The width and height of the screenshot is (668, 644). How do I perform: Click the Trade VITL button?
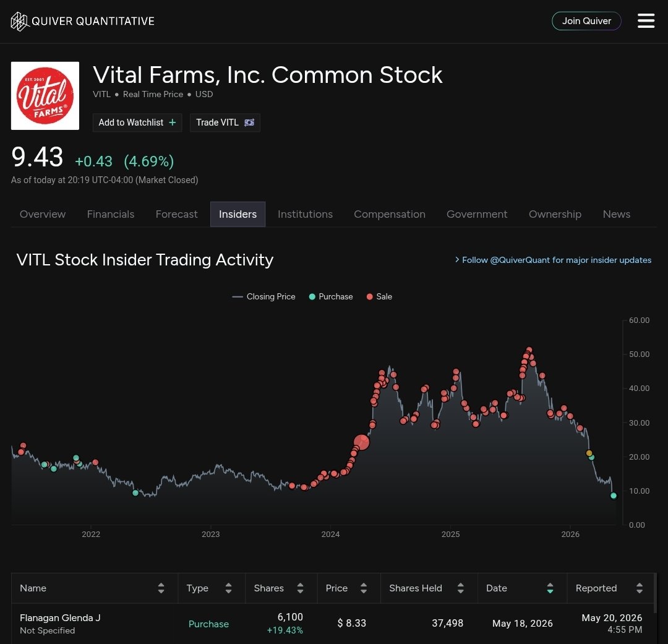(x=225, y=122)
